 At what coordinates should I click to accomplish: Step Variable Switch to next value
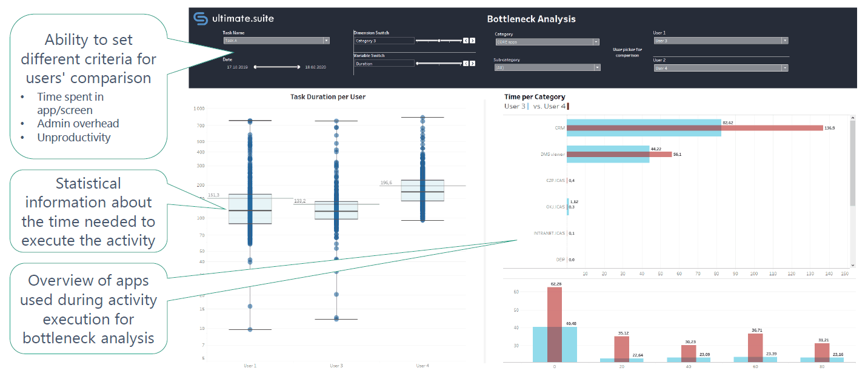pos(472,63)
